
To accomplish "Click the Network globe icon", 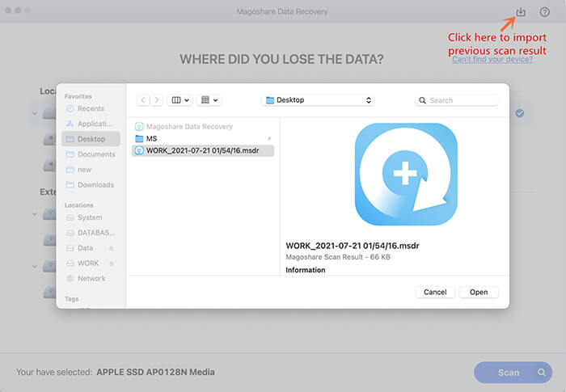I will (70, 278).
